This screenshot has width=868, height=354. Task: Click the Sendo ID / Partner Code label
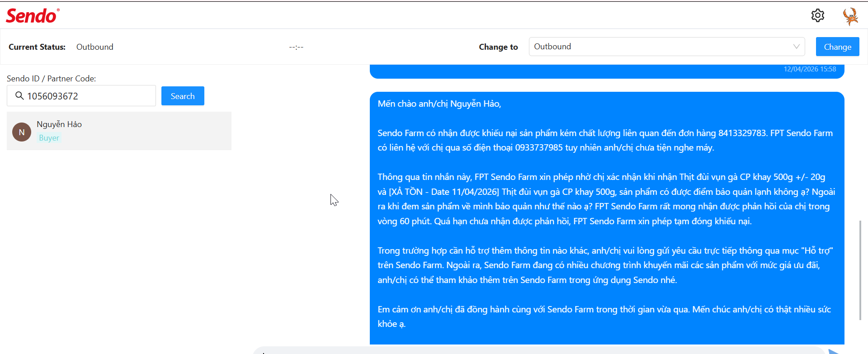[x=51, y=79]
